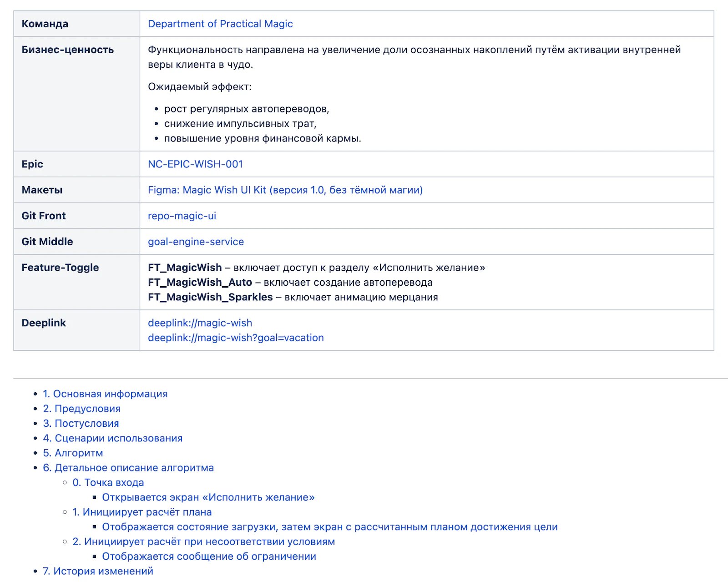Click the deeplink://magic-wish link
The image size is (728, 582).
click(200, 323)
